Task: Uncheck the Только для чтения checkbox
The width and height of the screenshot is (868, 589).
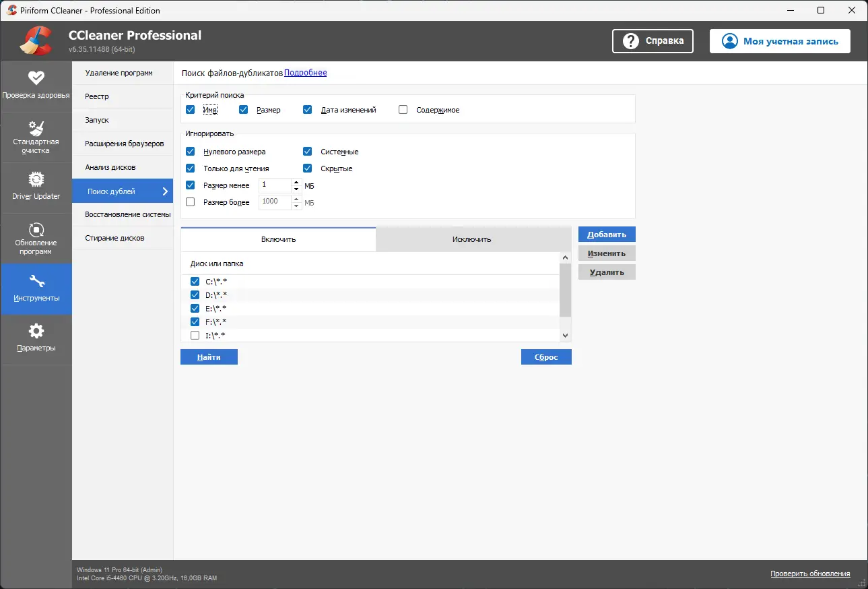Action: click(x=190, y=168)
